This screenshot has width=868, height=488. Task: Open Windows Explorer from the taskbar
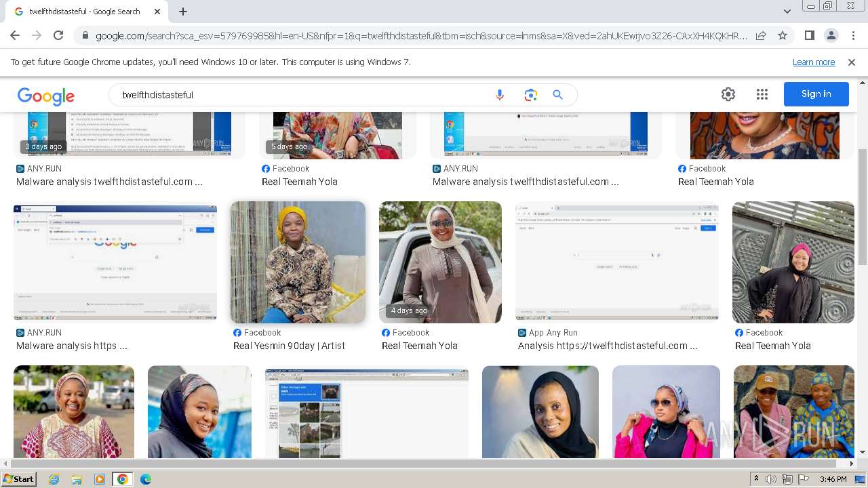pos(77,479)
